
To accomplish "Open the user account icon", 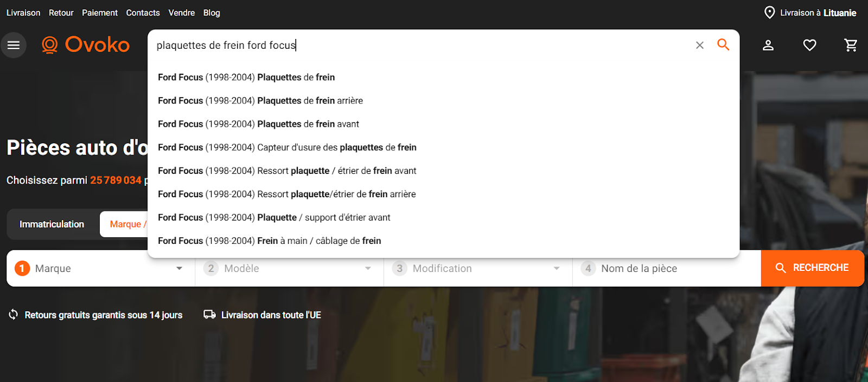I will tap(768, 46).
